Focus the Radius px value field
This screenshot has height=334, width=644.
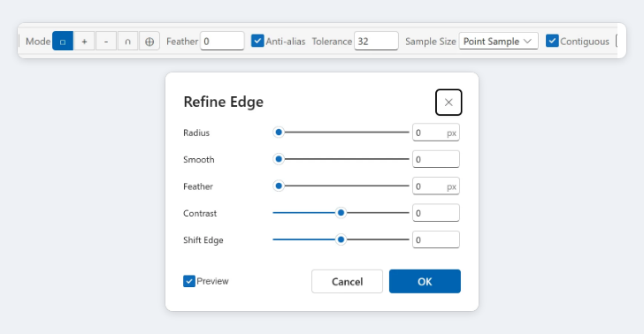(436, 133)
